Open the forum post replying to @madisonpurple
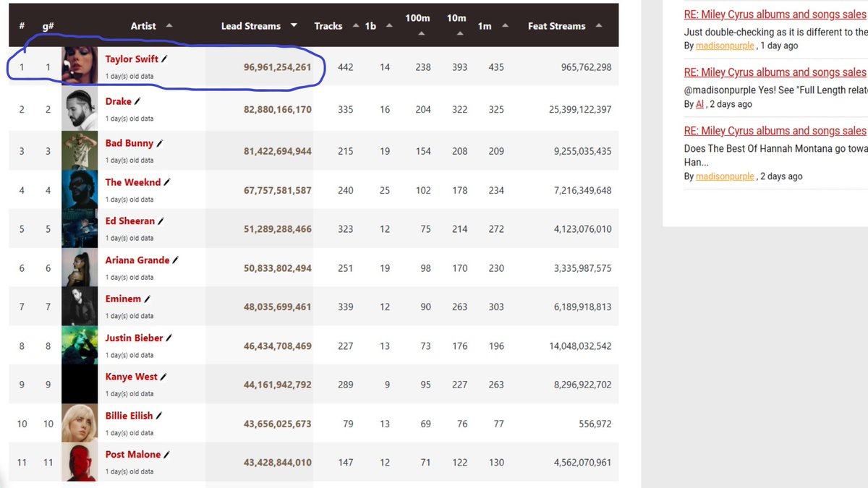The image size is (868, 488). pos(775,72)
